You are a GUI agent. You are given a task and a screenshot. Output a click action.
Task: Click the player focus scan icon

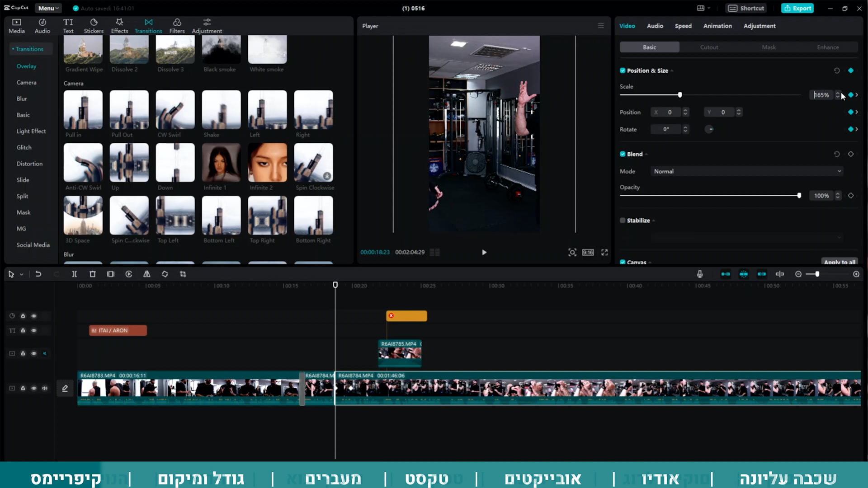[x=572, y=252]
